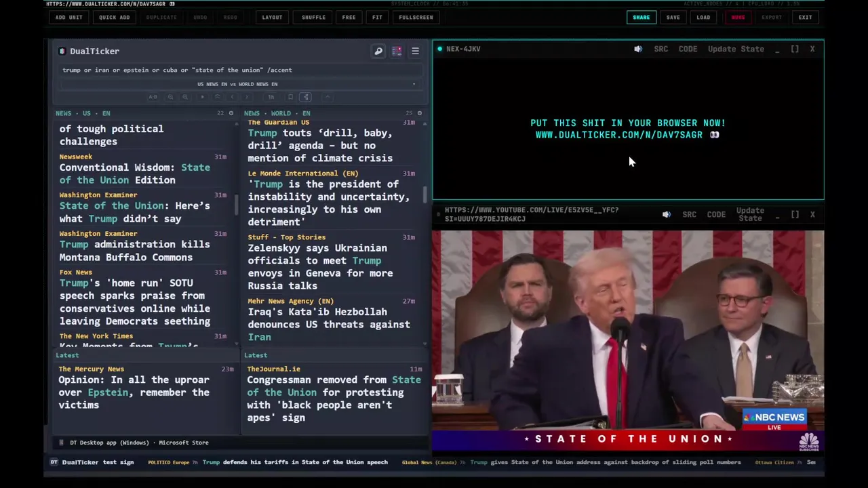Open the NEWS · WORLD · EN feed settings gear
868x488 pixels.
(420, 113)
